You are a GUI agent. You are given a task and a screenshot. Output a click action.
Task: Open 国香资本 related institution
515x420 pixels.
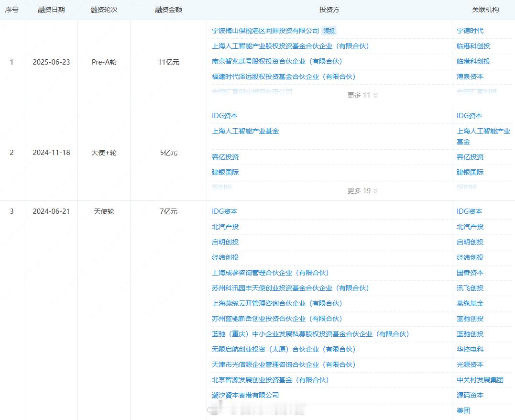470,273
